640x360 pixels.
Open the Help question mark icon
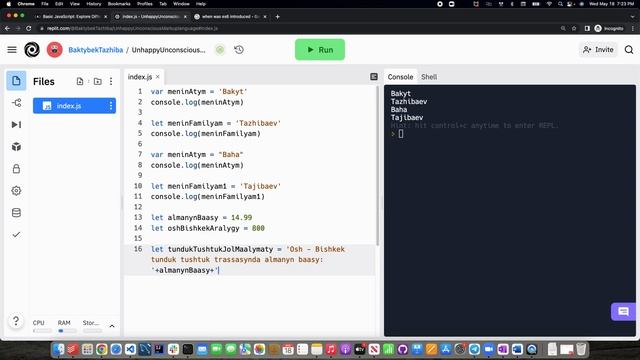pos(16,321)
